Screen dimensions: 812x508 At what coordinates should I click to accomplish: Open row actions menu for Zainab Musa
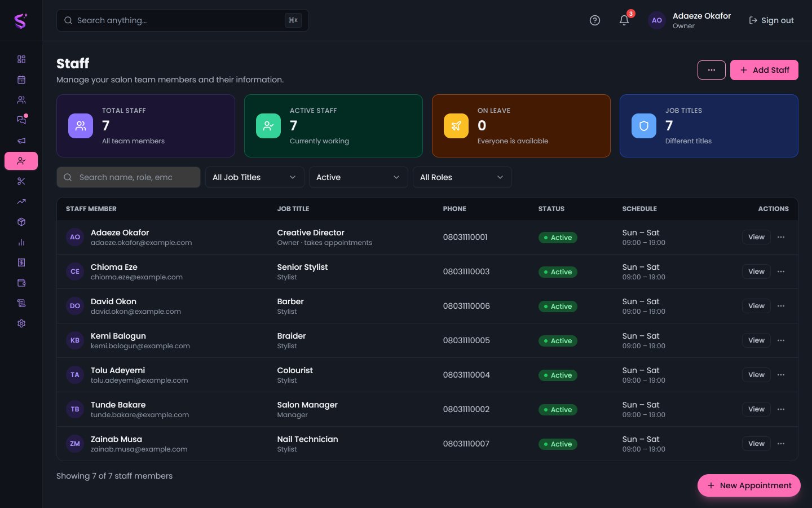point(781,444)
